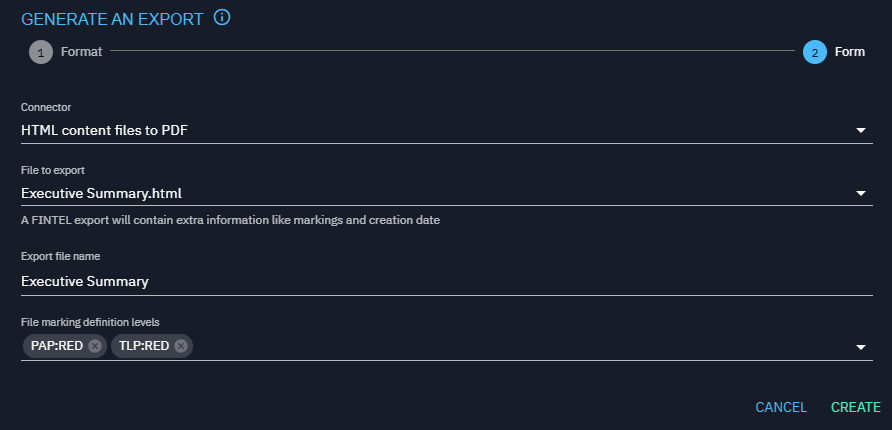This screenshot has width=892, height=430.
Task: Click the 'GENERATE AN EXPORT' heading text
Action: [112, 19]
